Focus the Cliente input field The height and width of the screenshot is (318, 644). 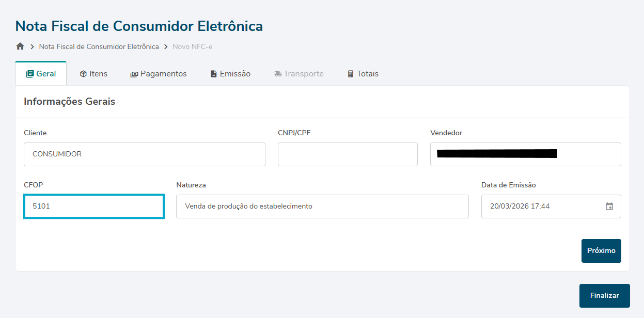coord(145,154)
